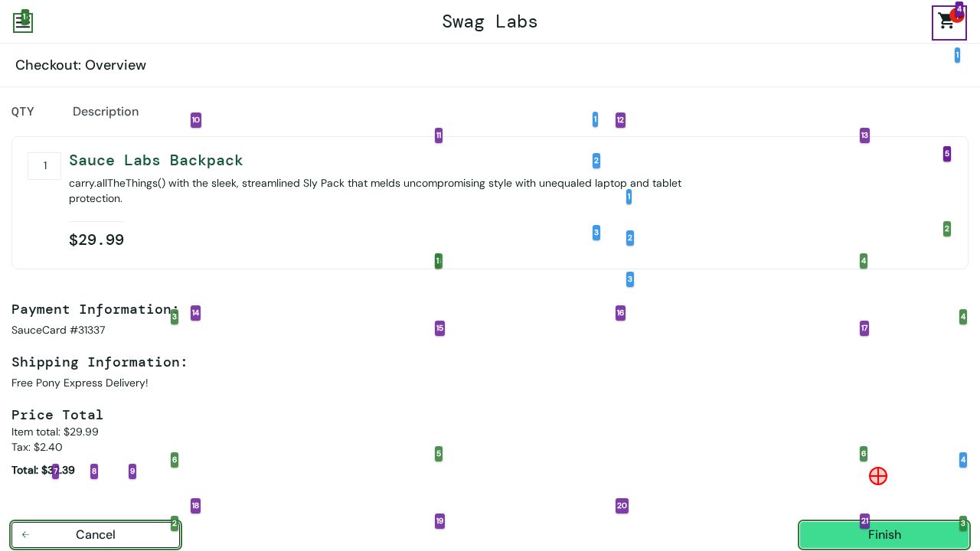Click Free Pony Express Delivery text
The width and height of the screenshot is (980, 551).
click(x=80, y=383)
